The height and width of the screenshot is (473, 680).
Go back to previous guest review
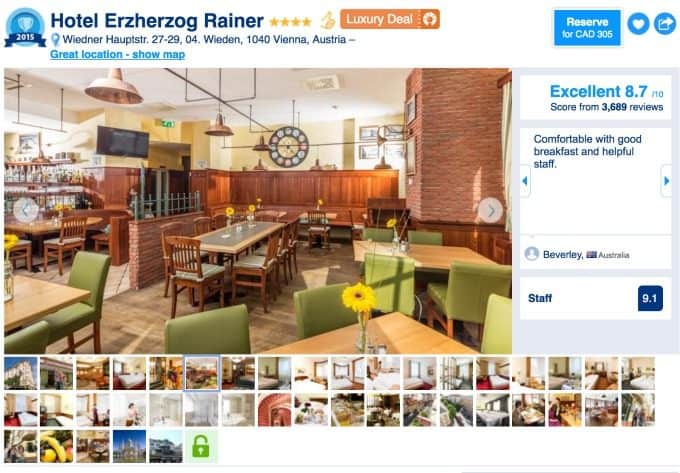click(525, 181)
